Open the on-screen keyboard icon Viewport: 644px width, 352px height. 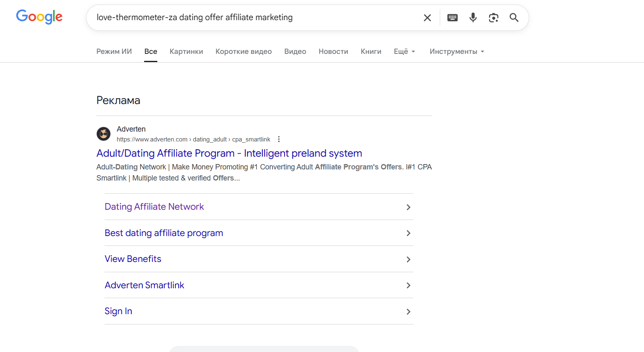(453, 18)
